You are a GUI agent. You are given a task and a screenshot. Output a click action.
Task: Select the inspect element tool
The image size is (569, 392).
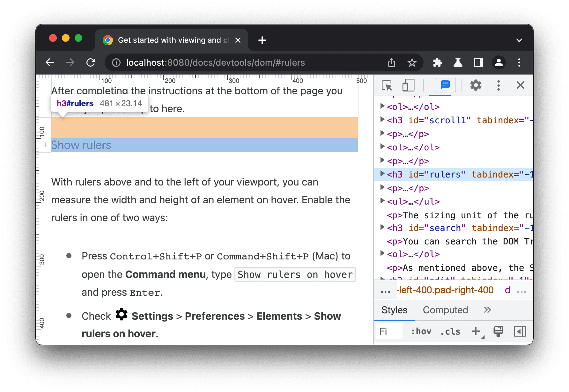point(388,85)
